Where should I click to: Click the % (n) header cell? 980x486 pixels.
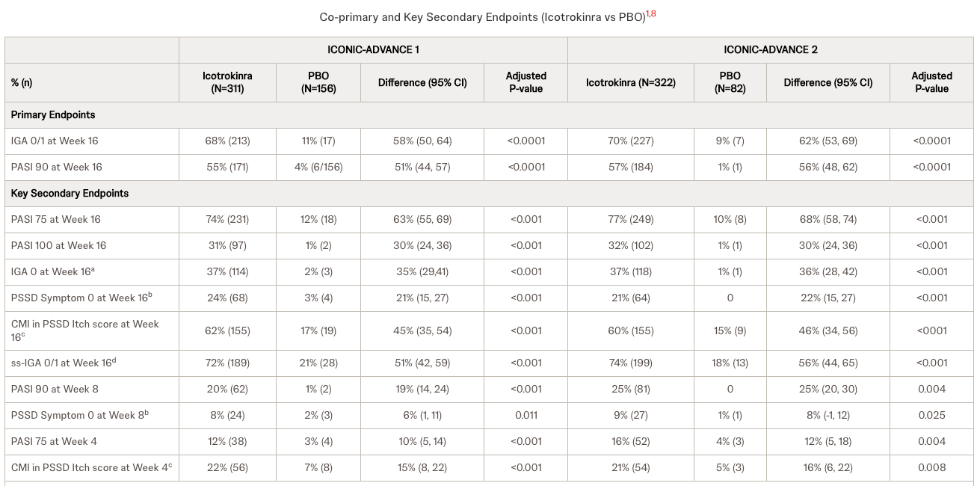click(22, 82)
